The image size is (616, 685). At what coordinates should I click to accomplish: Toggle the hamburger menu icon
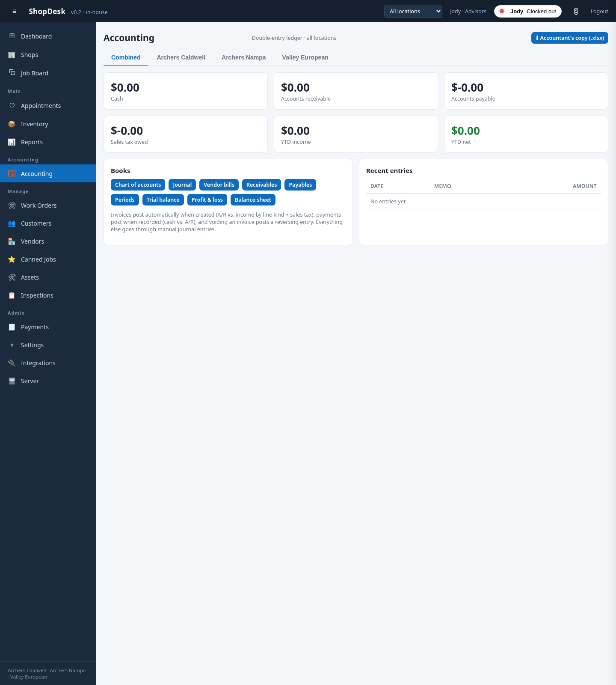pyautogui.click(x=15, y=12)
